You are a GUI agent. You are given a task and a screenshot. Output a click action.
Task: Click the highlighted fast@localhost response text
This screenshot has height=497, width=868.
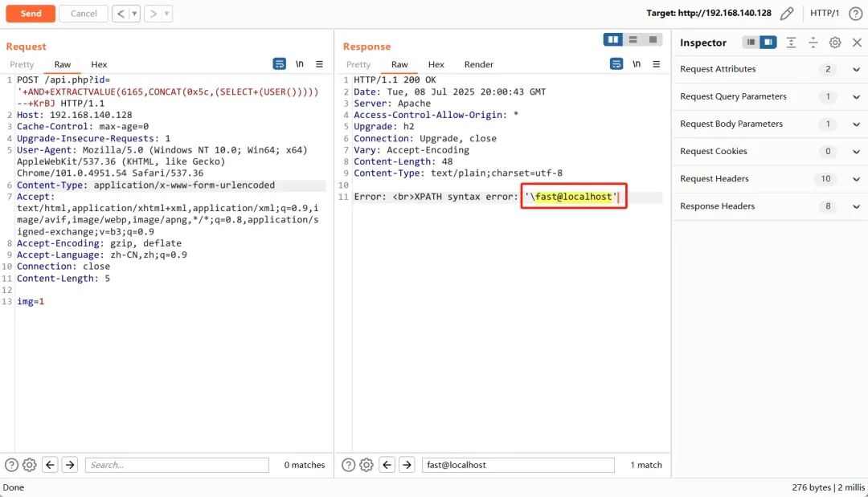coord(574,197)
